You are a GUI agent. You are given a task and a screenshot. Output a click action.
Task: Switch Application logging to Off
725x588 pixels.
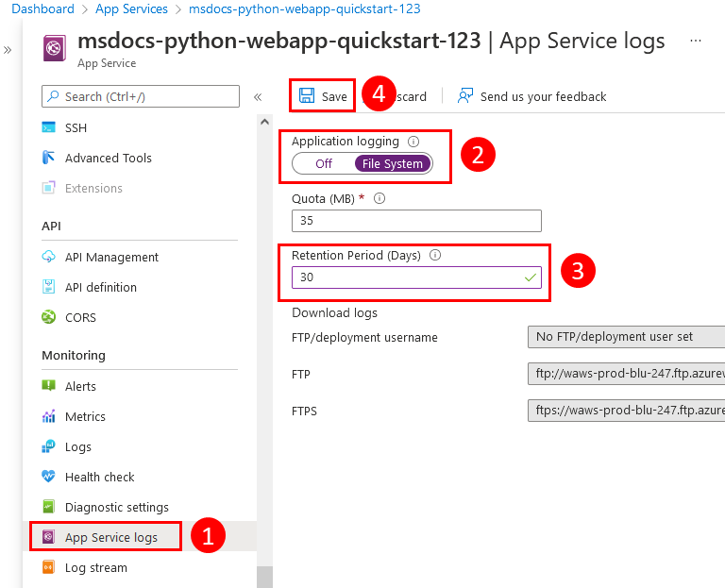324,163
